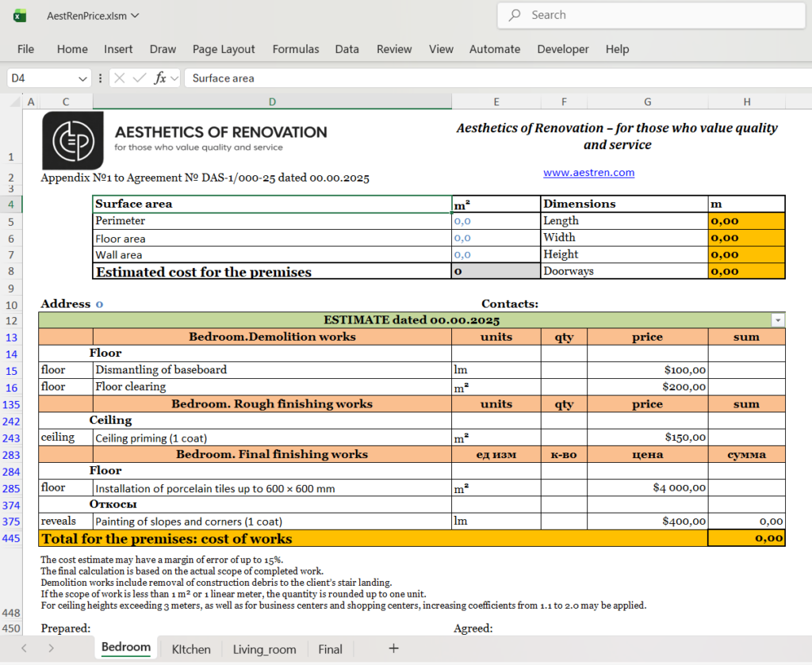Switch to the Bedroom sheet tab

[x=126, y=648]
